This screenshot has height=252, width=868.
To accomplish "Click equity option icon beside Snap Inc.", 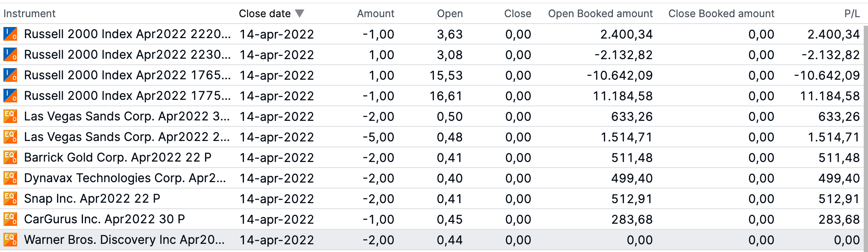I will [x=10, y=198].
